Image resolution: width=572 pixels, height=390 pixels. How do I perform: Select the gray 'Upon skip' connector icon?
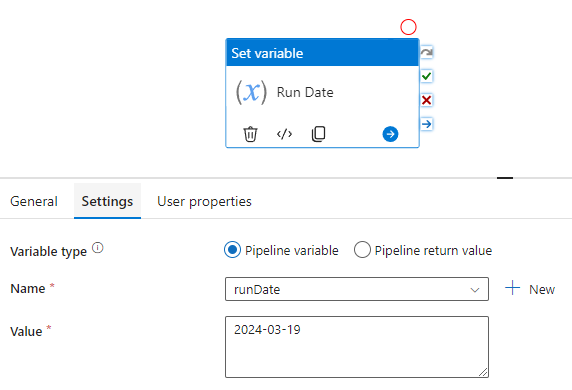tap(426, 53)
